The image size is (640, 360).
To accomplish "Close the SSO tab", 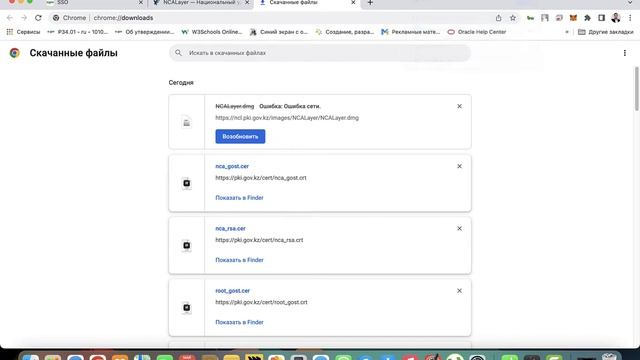I will pyautogui.click(x=141, y=3).
